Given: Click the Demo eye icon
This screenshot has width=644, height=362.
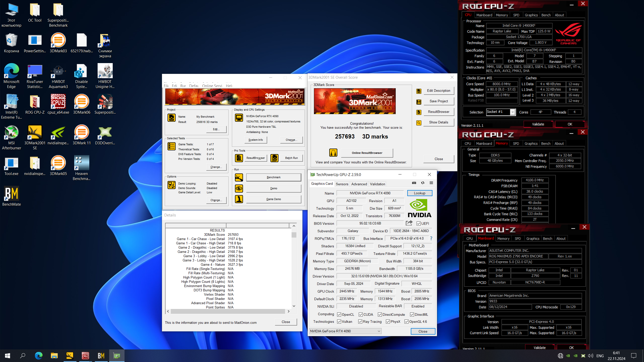Looking at the screenshot, I should [x=239, y=188].
